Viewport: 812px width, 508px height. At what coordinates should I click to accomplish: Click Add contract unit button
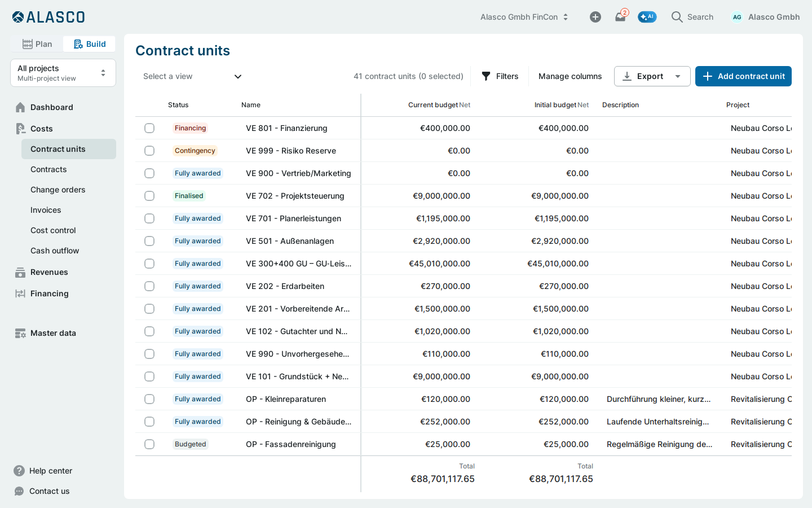[743, 76]
